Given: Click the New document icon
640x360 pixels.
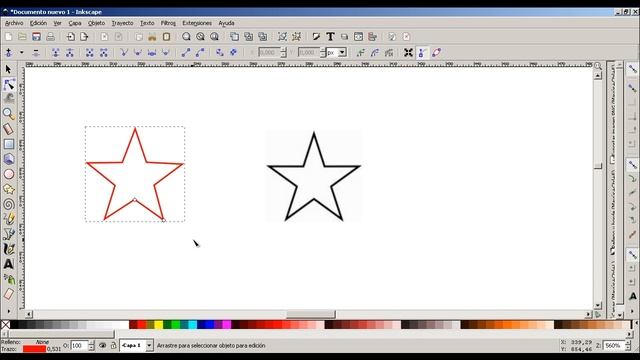Looking at the screenshot, I should point(9,37).
